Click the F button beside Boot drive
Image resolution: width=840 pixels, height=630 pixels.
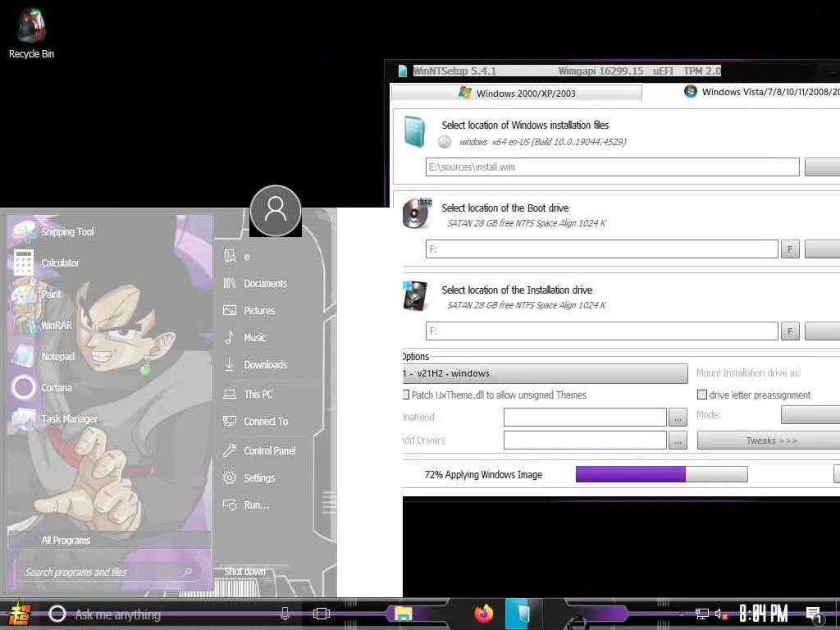790,249
